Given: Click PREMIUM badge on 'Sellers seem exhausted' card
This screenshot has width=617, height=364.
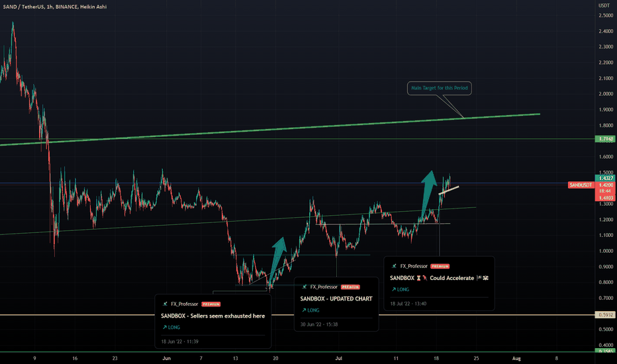Looking at the screenshot, I should (x=211, y=304).
